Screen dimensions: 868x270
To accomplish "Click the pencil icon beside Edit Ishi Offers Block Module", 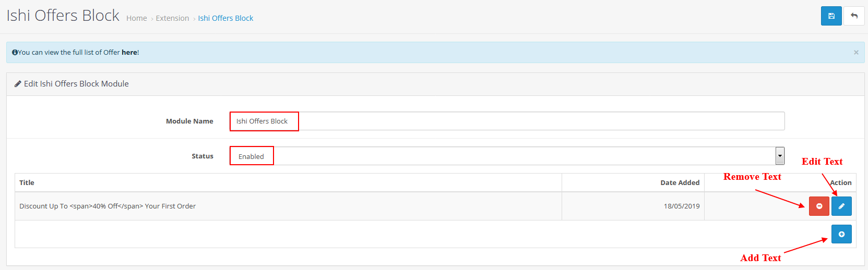I will (18, 83).
